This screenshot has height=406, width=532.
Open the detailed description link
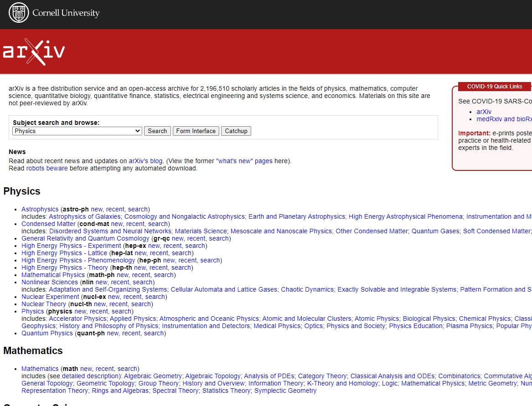[90, 376]
